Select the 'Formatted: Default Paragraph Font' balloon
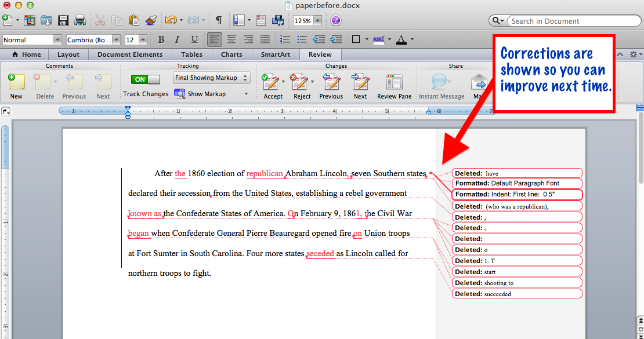Screen dimensions: 644x339 tap(517, 183)
